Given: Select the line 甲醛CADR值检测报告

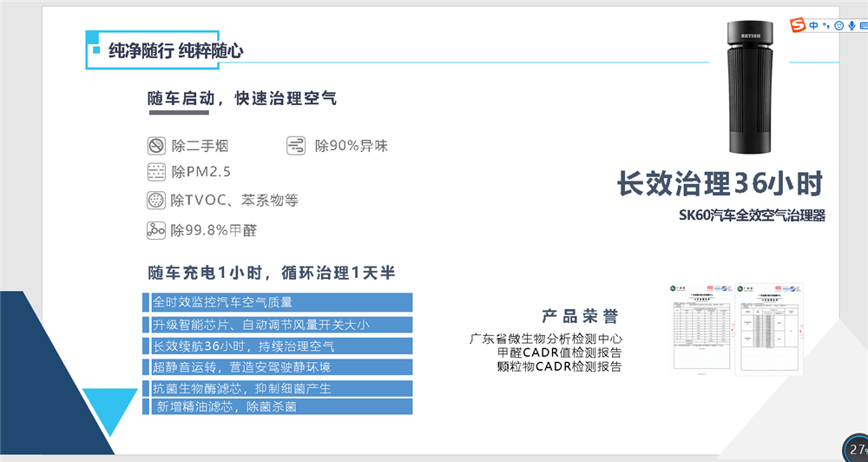Looking at the screenshot, I should (x=559, y=353).
